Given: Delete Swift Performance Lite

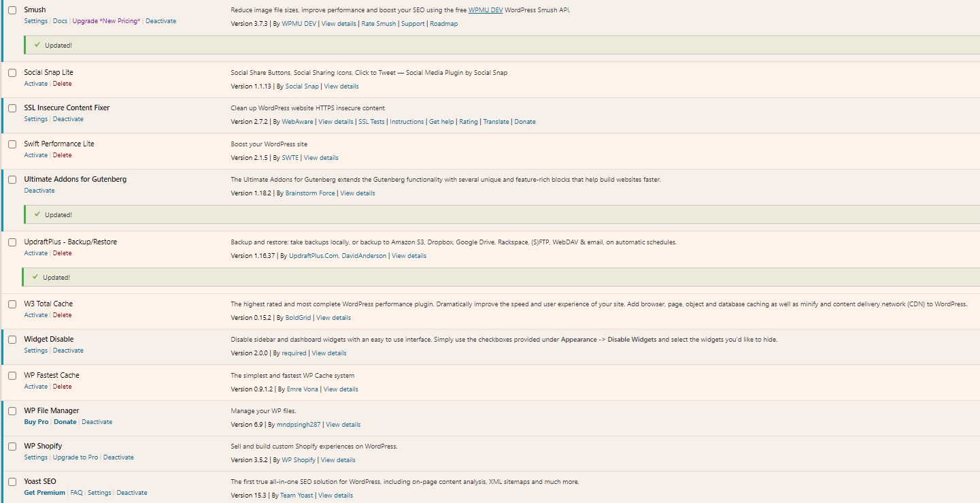Looking at the screenshot, I should point(62,155).
